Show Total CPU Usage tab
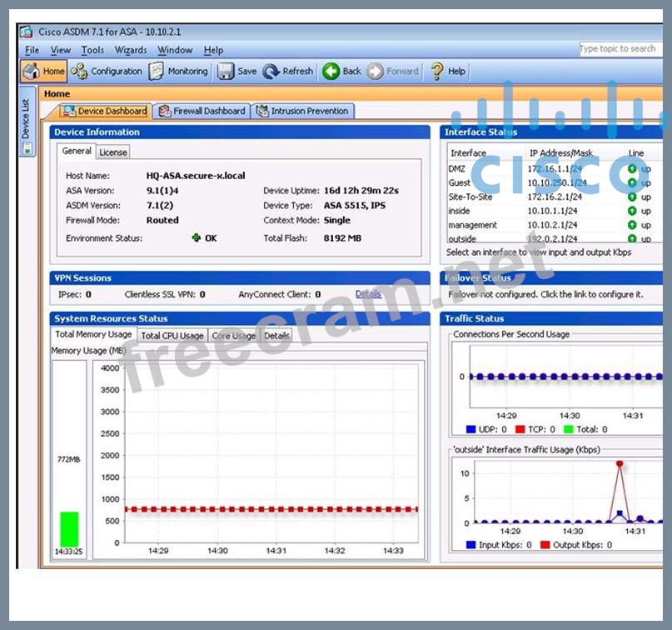Viewport: 672px width, 630px height. point(172,336)
